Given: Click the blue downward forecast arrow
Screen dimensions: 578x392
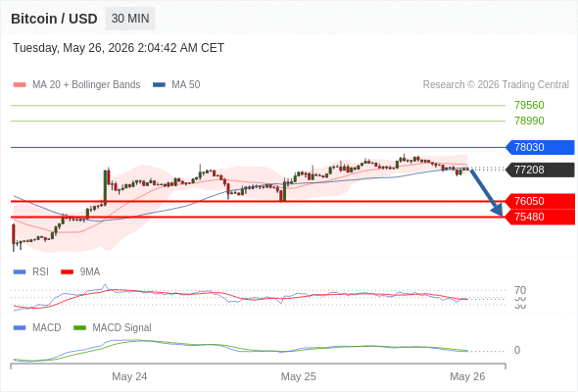Looking at the screenshot, I should click(487, 193).
